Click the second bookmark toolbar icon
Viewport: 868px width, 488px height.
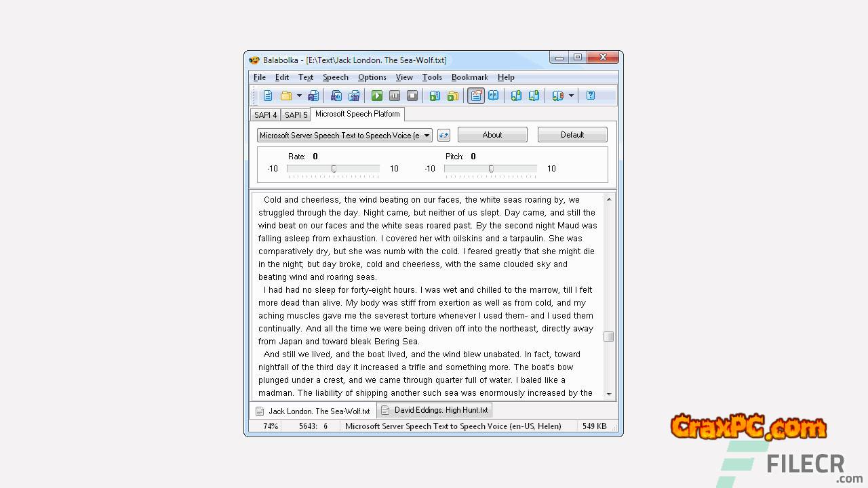pos(534,96)
